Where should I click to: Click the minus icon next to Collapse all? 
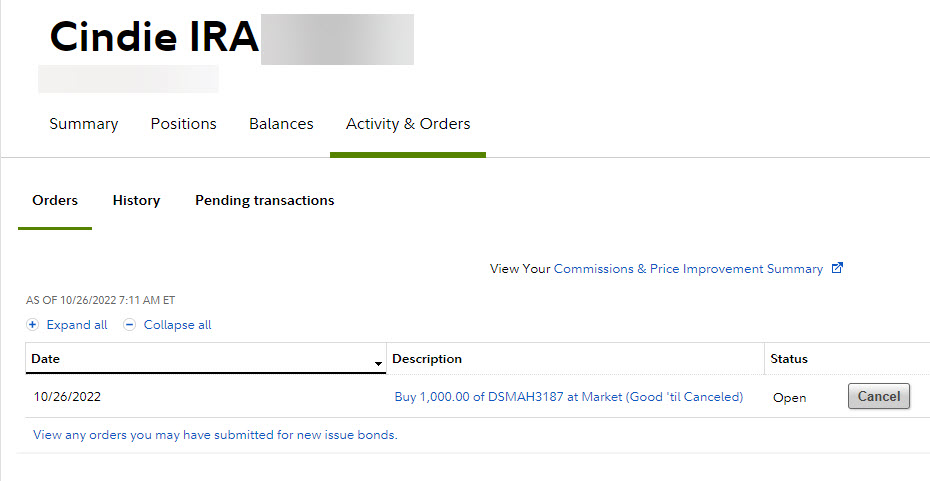coord(129,325)
